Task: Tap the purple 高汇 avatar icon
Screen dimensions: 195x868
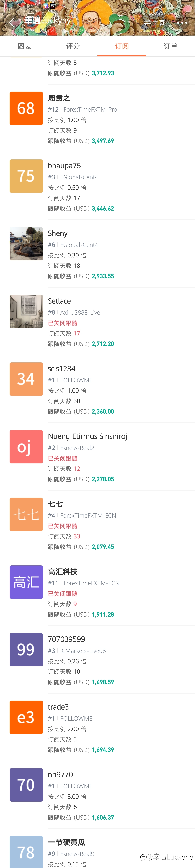Action: coord(26,582)
